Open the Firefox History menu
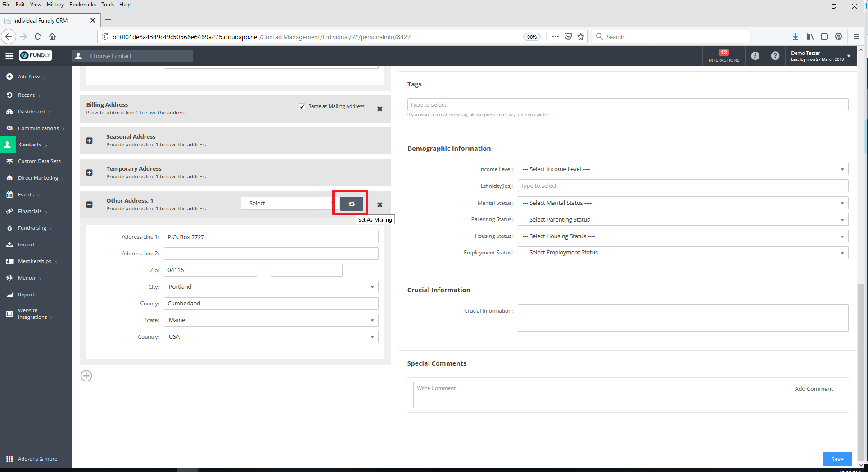 click(x=55, y=5)
